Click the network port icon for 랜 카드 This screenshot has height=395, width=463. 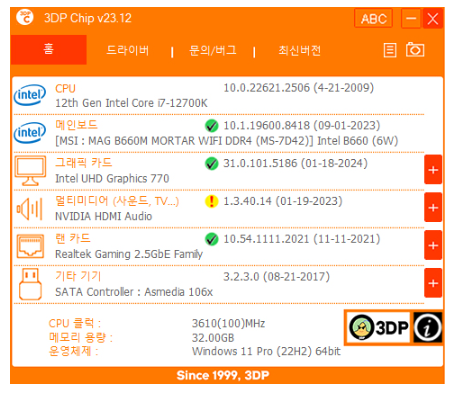click(x=30, y=246)
